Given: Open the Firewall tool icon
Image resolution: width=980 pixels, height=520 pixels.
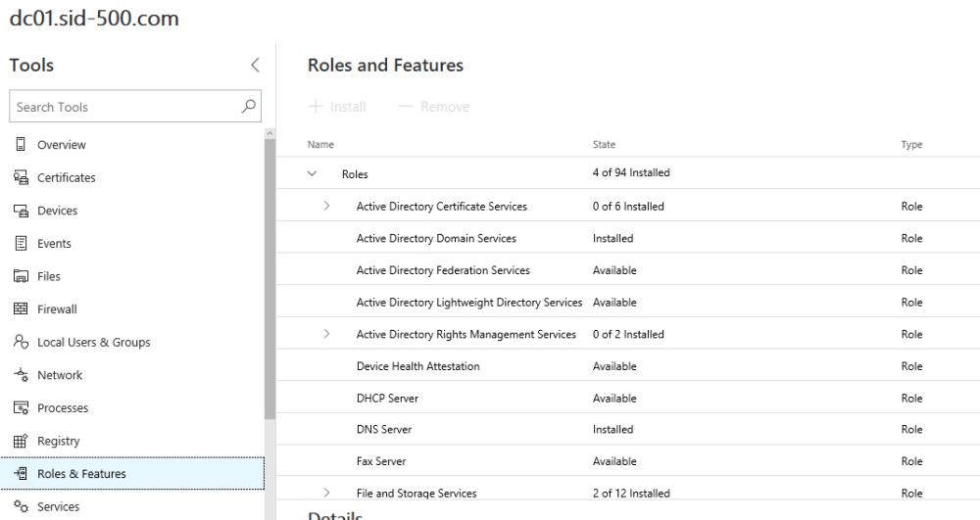Looking at the screenshot, I should 20,309.
